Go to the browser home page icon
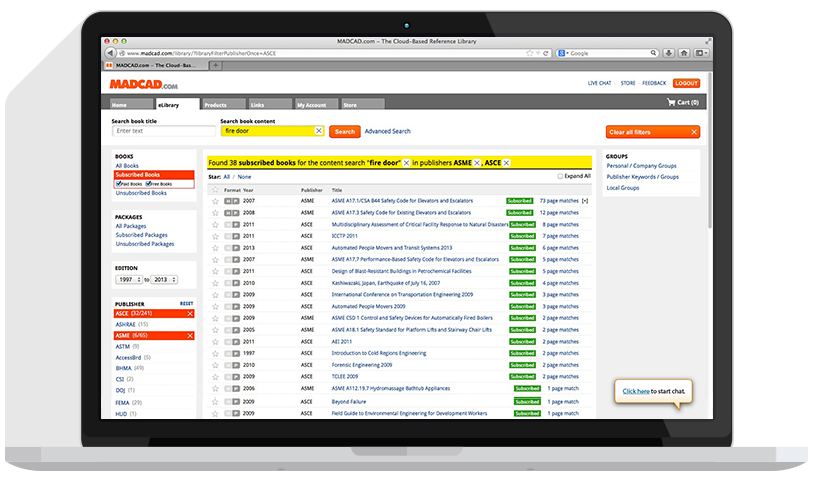Image resolution: width=813 pixels, height=486 pixels. 684,53
